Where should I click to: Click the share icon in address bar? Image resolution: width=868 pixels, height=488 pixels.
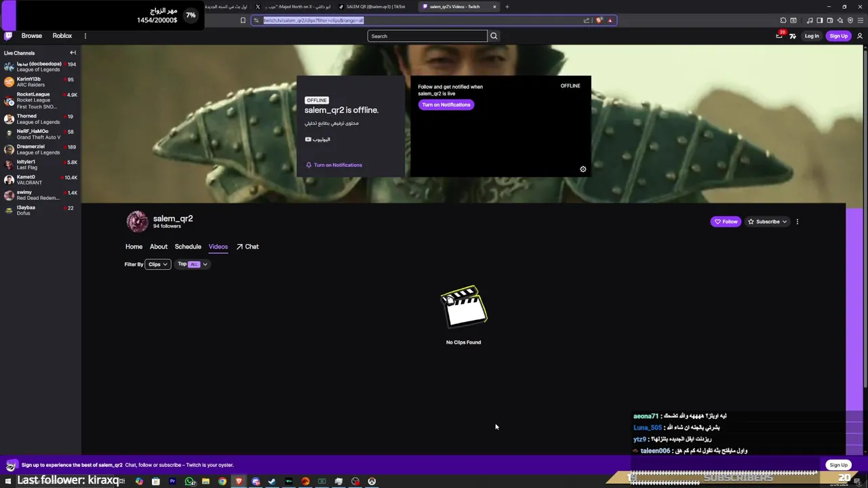click(x=587, y=20)
